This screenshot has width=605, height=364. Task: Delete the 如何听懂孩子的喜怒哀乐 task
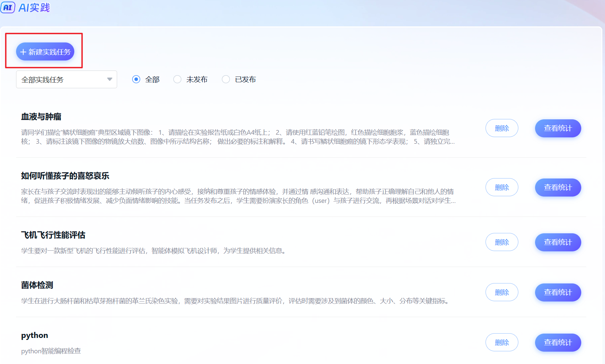[x=502, y=188]
